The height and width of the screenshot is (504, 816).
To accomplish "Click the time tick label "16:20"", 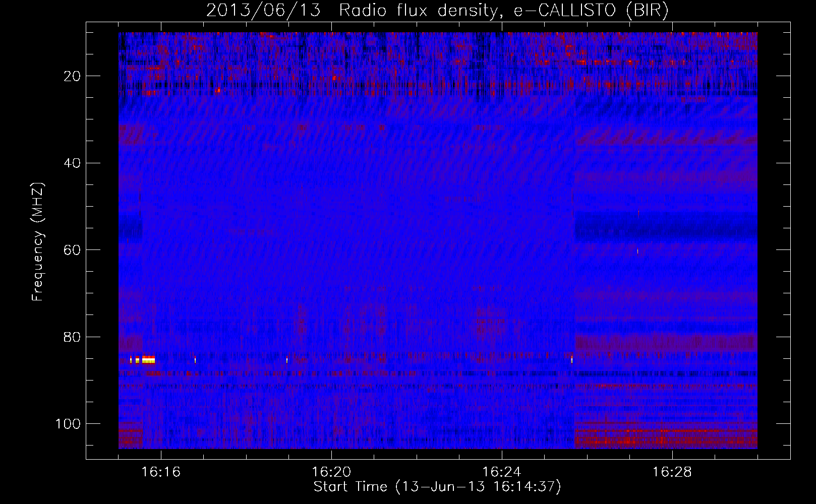I will coord(331,472).
